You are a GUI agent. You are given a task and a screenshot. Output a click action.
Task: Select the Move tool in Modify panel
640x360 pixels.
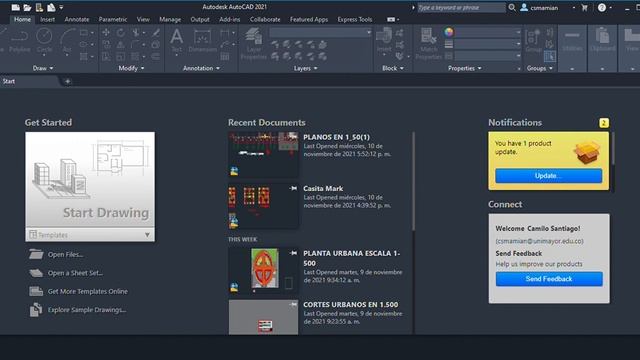click(106, 33)
